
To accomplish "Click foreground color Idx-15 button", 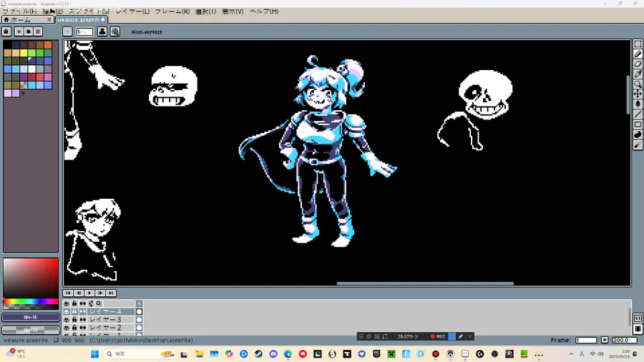I will [x=30, y=317].
